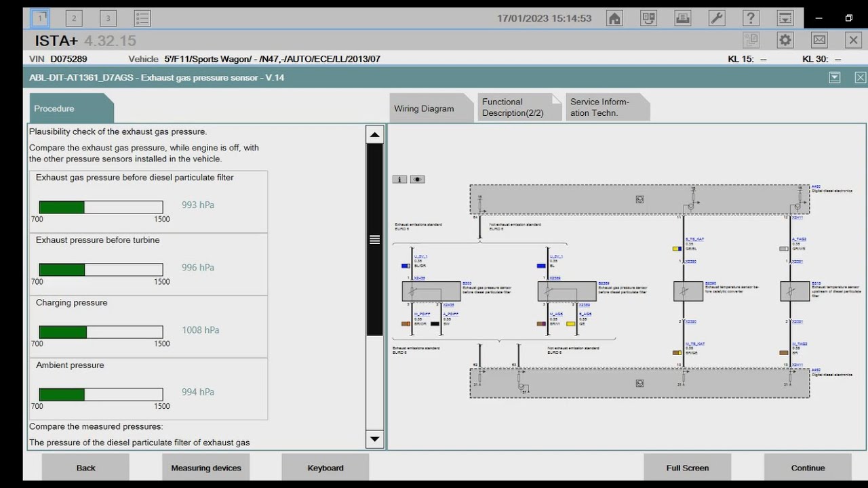Open the M_PDIFF signal link
The image size is (868, 488).
[x=422, y=314]
